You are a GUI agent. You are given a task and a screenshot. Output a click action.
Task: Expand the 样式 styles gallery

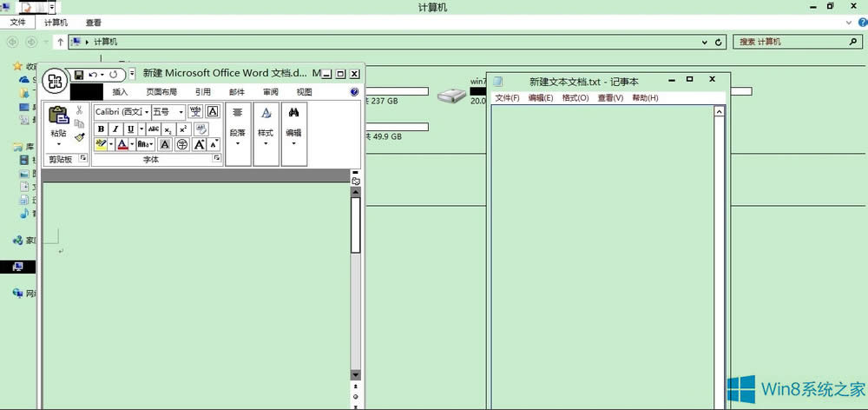266,143
